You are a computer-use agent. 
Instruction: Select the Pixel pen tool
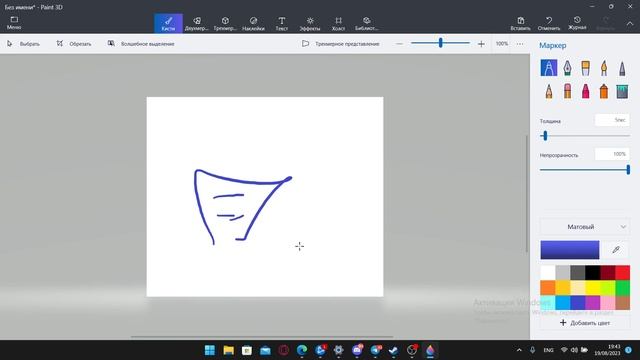click(622, 68)
